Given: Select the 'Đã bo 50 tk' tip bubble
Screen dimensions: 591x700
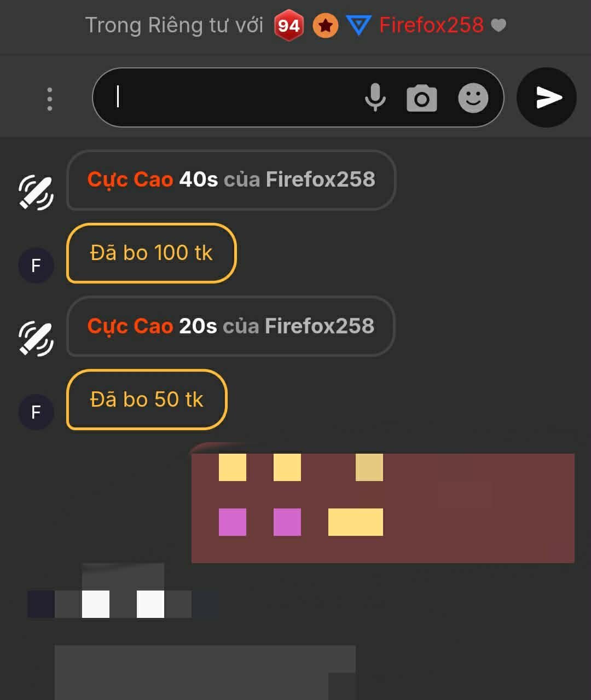Looking at the screenshot, I should pos(147,400).
